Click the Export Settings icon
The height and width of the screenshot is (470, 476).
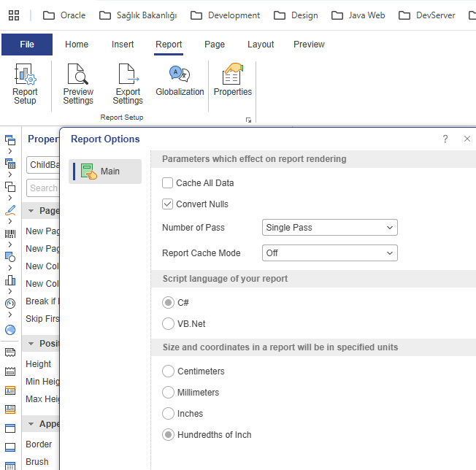128,83
